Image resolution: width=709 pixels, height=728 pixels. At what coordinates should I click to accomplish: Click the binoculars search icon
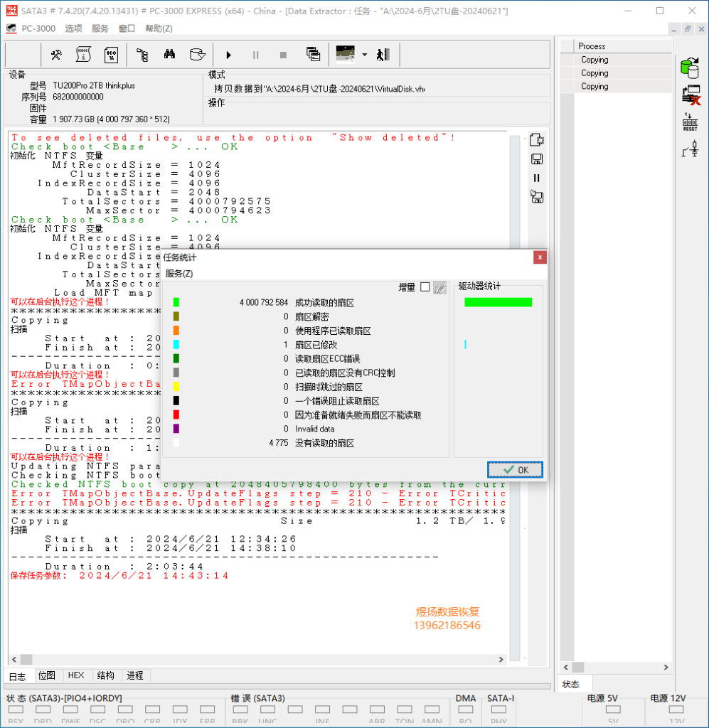[x=169, y=55]
